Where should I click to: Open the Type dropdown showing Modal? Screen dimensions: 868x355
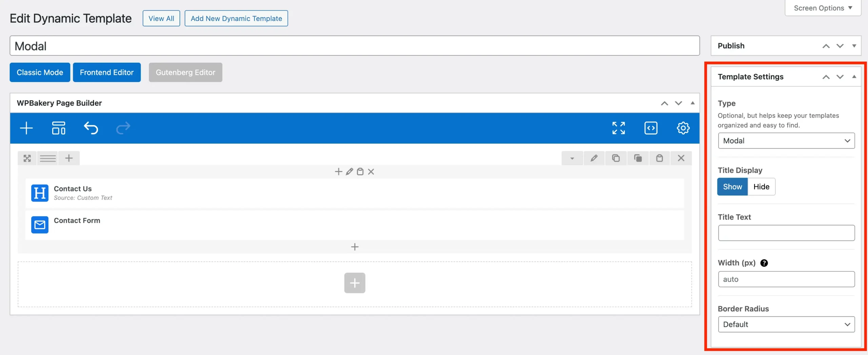coord(786,141)
